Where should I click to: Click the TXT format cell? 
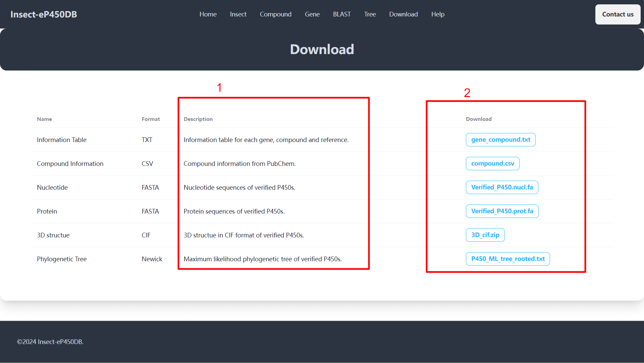(x=147, y=140)
